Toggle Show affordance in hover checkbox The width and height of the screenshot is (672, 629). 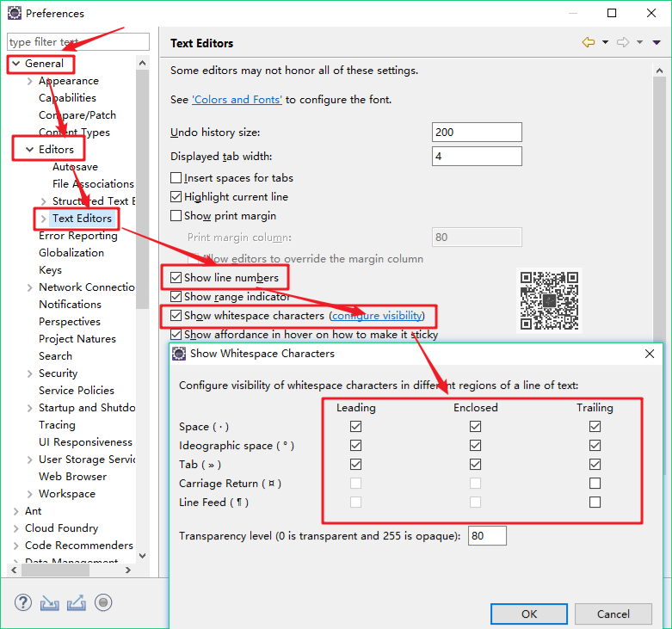[176, 334]
